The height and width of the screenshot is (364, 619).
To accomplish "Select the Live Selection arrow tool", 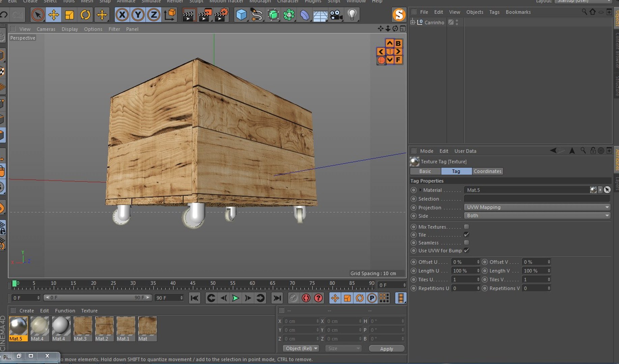I will [x=37, y=15].
